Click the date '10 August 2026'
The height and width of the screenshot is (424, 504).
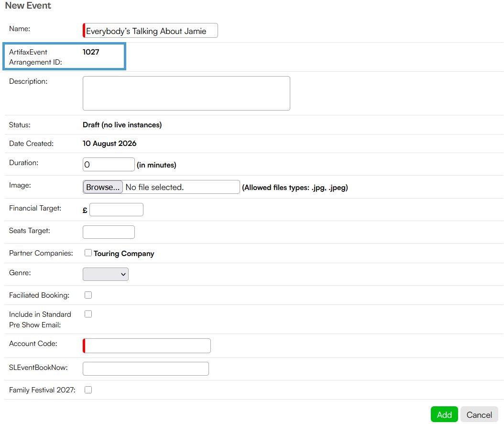tap(110, 144)
